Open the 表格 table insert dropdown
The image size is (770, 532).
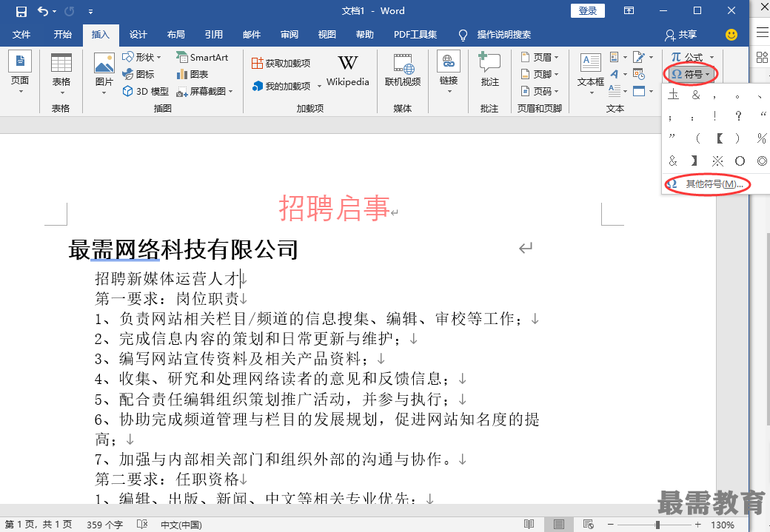pyautogui.click(x=61, y=73)
